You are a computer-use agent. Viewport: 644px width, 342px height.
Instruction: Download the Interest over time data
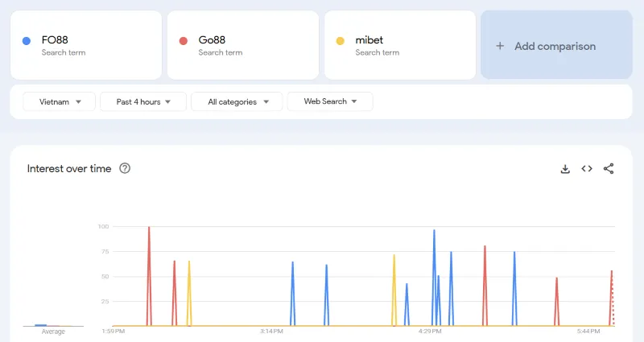tap(565, 169)
